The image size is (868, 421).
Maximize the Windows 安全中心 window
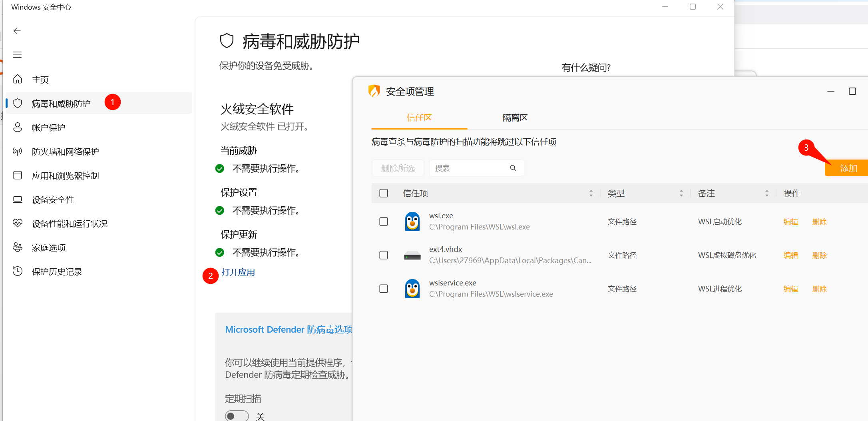pyautogui.click(x=693, y=7)
